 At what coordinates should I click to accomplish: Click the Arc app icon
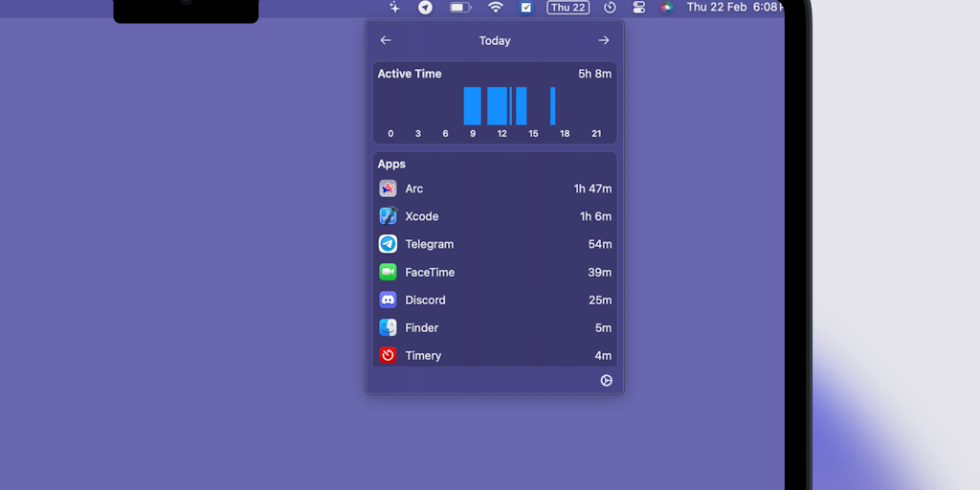(x=389, y=189)
